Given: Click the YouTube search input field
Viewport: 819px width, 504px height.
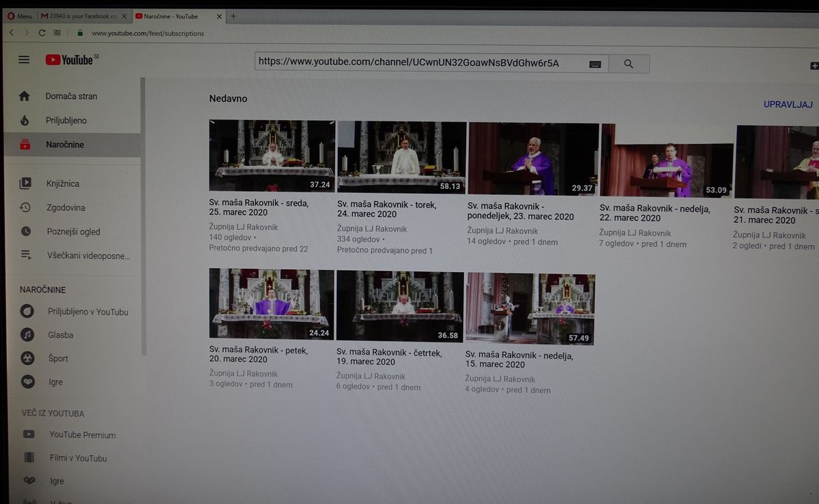Looking at the screenshot, I should (420, 63).
